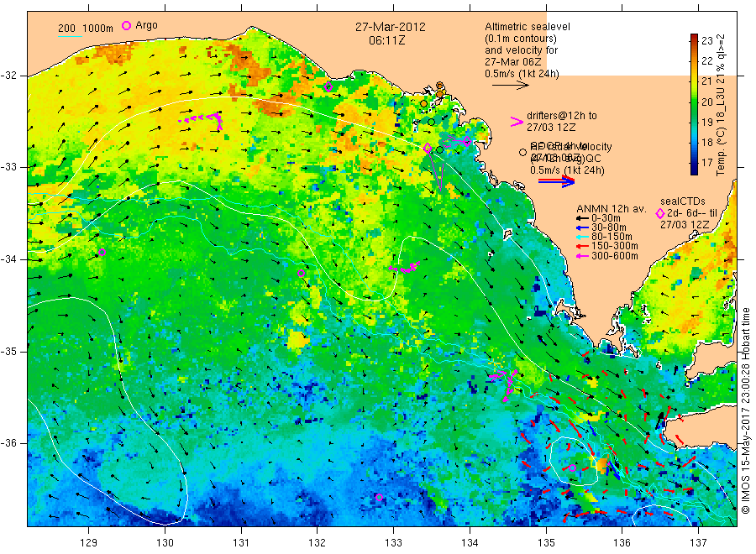Viewport: 756px width, 554px height.
Task: Click the red temperature color at colorbar top
Action: [x=694, y=38]
